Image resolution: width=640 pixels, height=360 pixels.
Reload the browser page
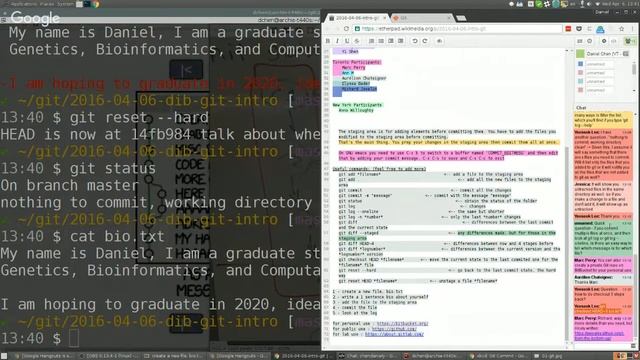(x=346, y=29)
